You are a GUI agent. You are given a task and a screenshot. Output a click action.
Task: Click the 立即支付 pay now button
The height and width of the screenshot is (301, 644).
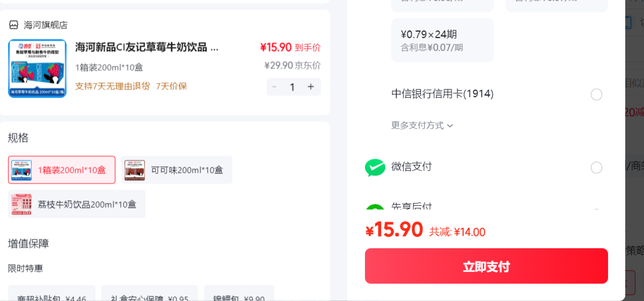click(x=486, y=266)
